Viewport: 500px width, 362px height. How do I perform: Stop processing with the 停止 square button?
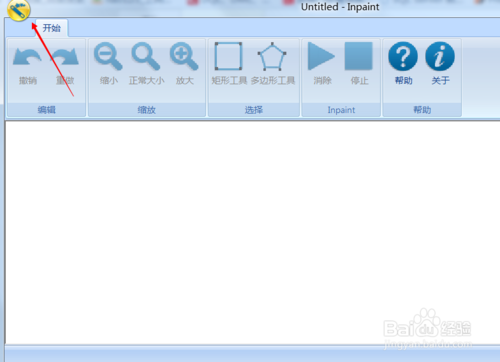tap(358, 56)
